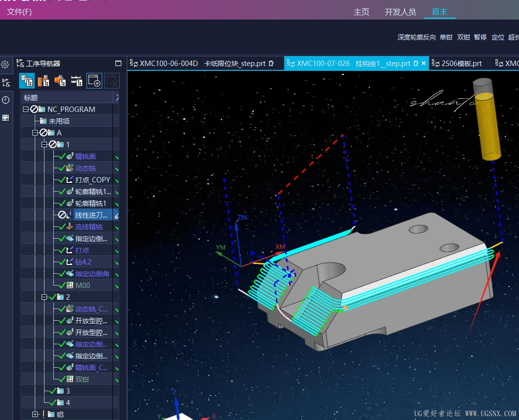This screenshot has width=519, height=420.
Task: Click the NC_PROGRAM folder icon
Action: [x=42, y=109]
